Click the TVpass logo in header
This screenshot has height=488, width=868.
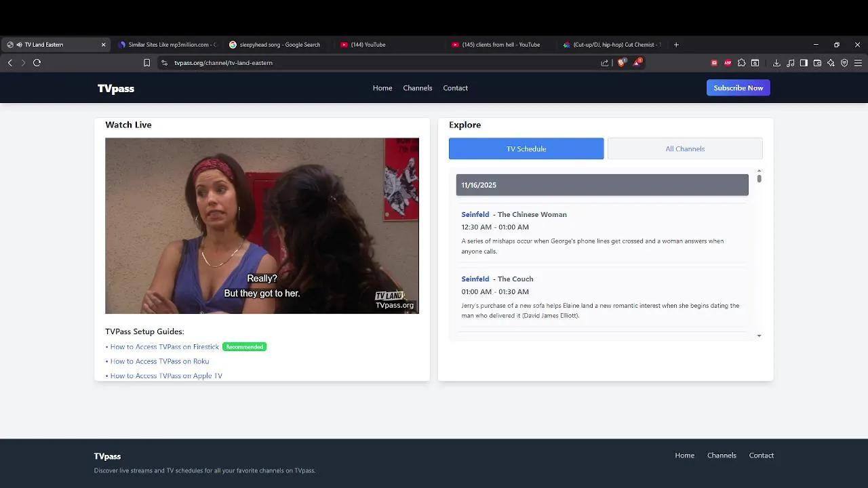[116, 88]
